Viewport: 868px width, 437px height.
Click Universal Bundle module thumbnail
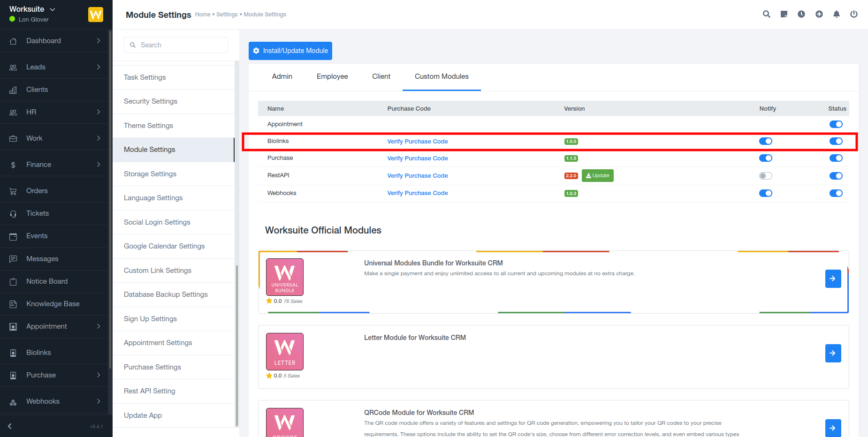point(285,277)
